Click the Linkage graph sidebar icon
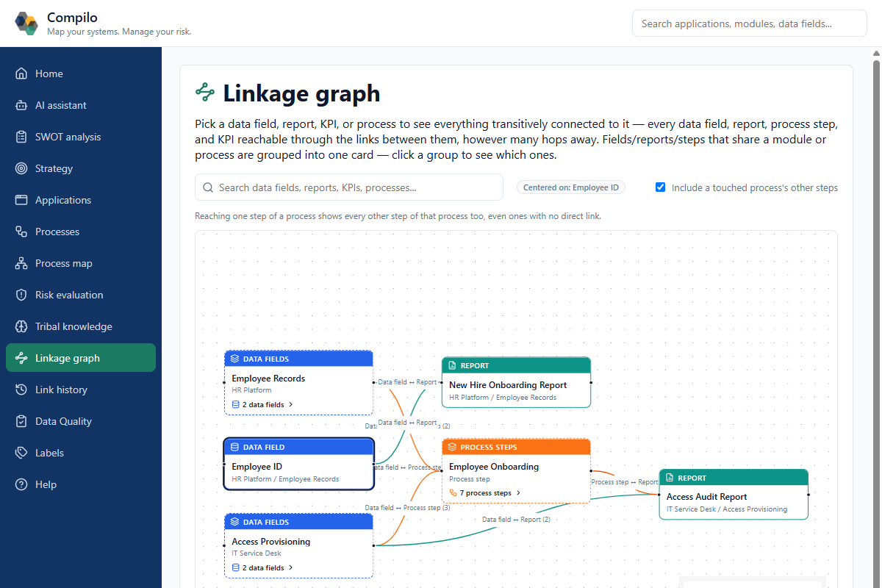The height and width of the screenshot is (588, 882). [21, 358]
